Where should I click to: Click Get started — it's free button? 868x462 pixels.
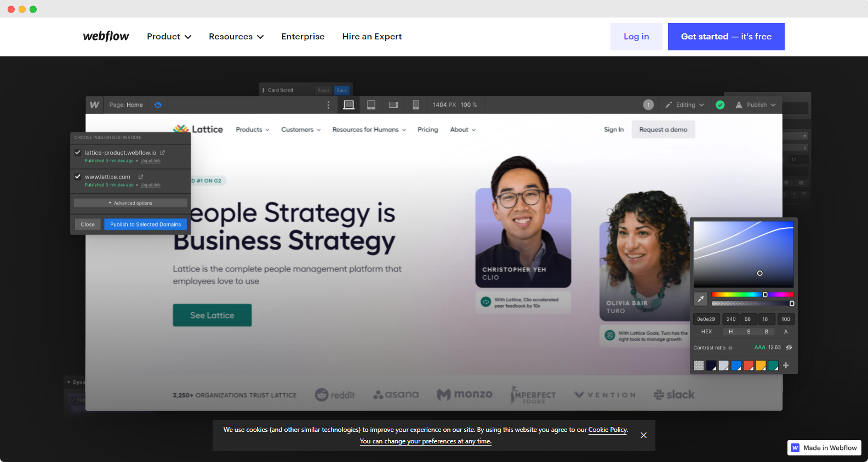726,37
